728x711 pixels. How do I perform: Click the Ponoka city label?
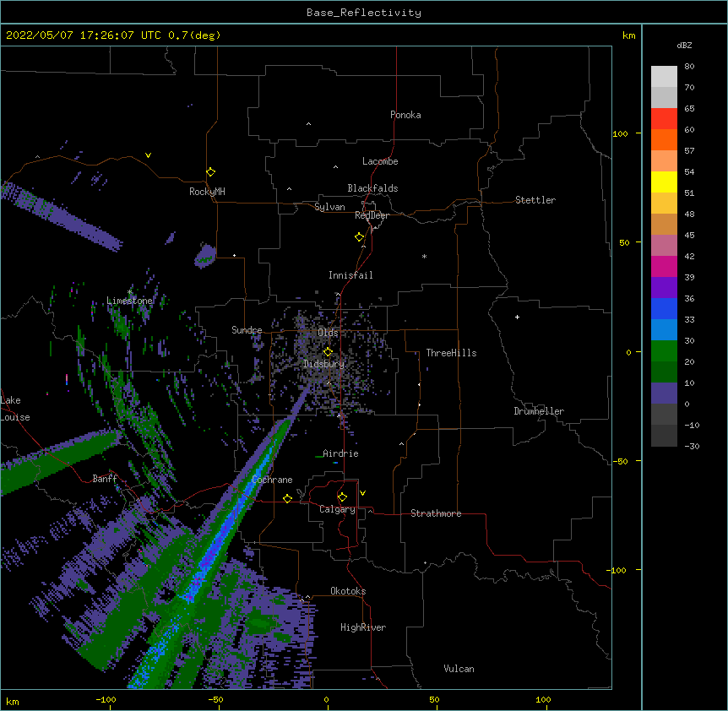pyautogui.click(x=405, y=115)
